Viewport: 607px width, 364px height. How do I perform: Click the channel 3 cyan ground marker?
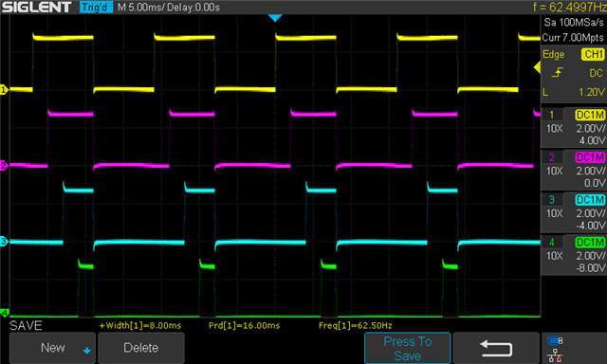4,242
